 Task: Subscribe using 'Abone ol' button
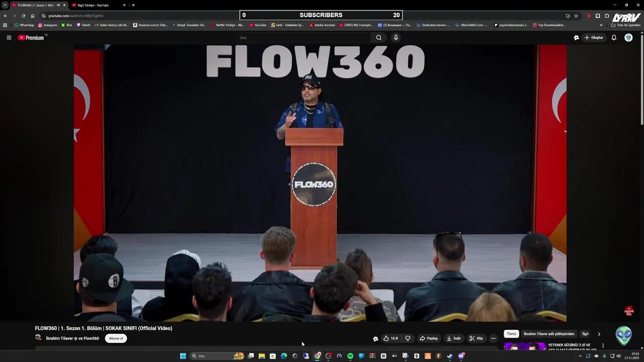tap(116, 338)
